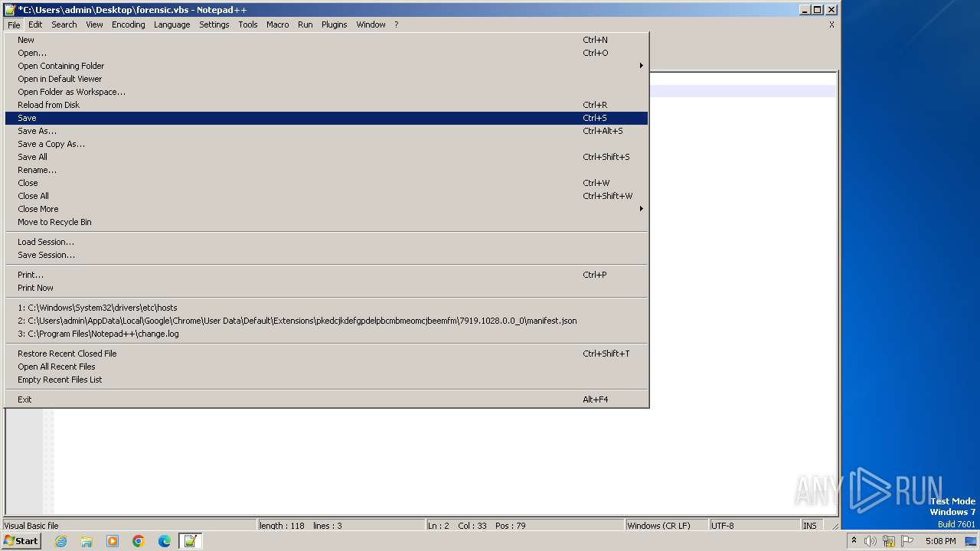The width and height of the screenshot is (980, 551).
Task: Open the Windows Start button
Action: click(21, 541)
